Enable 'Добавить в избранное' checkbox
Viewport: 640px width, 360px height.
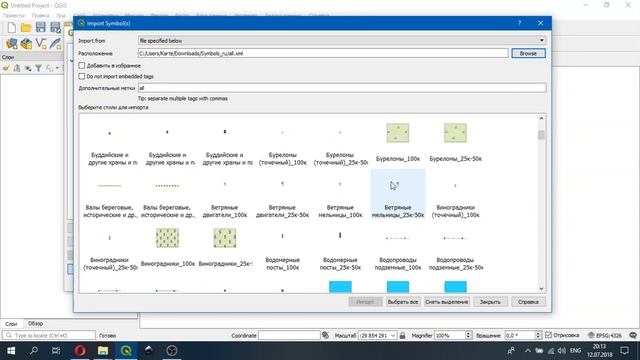[82, 65]
